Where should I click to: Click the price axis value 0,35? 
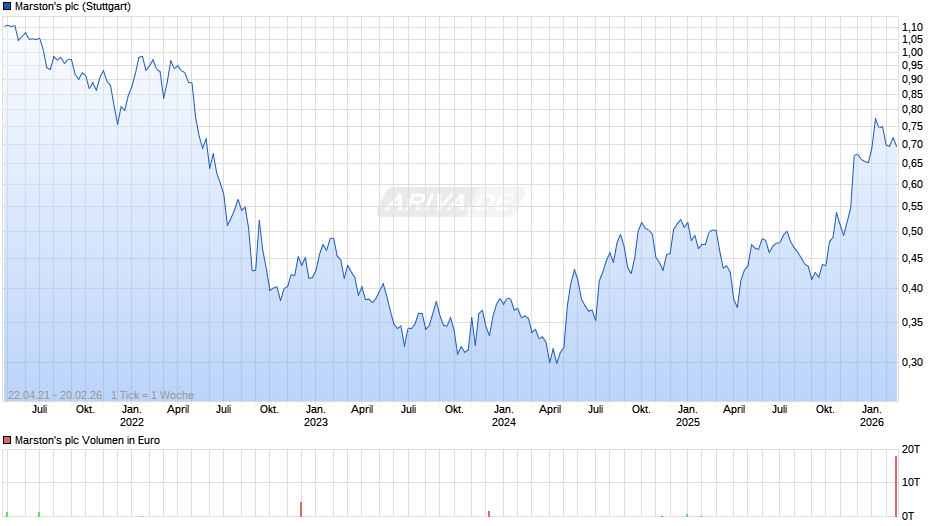[912, 323]
